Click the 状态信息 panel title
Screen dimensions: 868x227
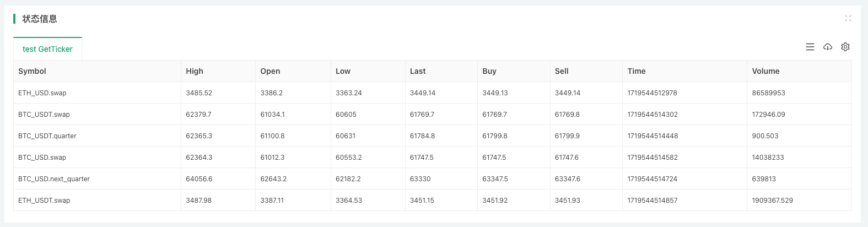(x=40, y=19)
